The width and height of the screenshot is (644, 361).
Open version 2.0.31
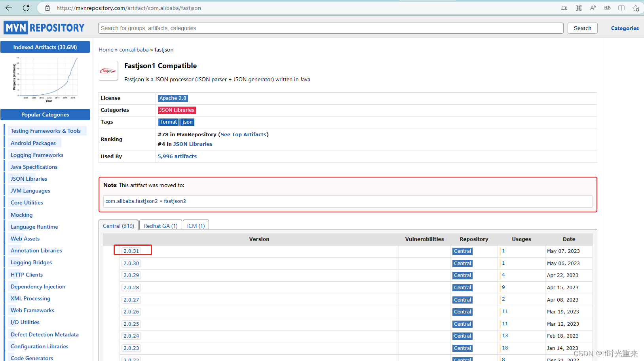pos(131,251)
